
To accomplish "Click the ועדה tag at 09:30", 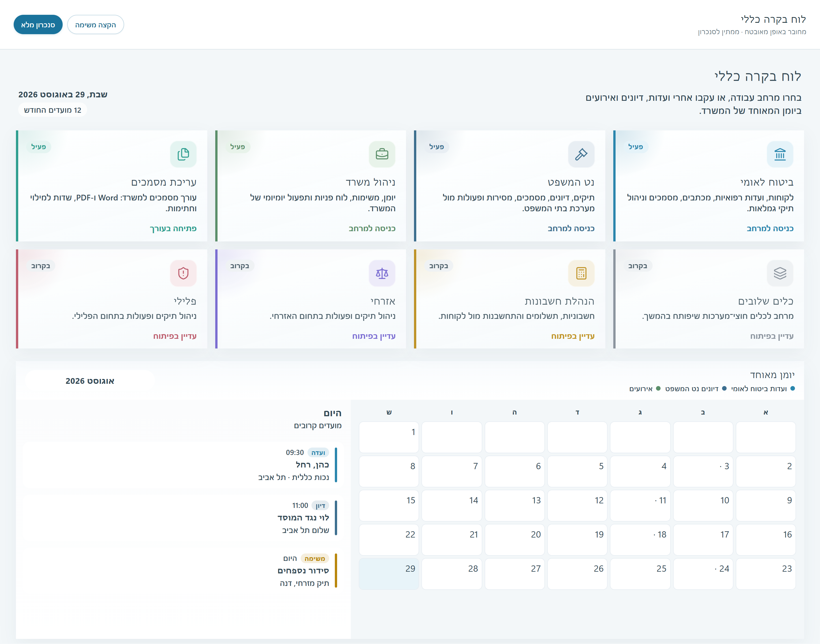I will coord(318,452).
